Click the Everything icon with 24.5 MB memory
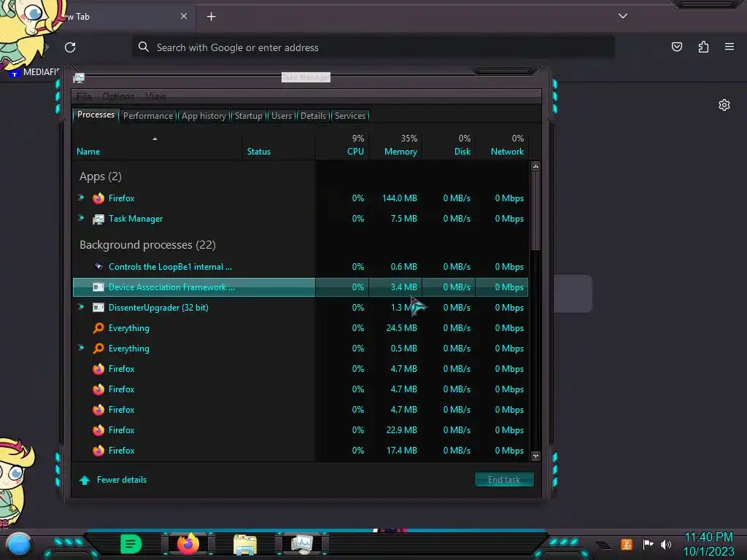747x560 pixels. click(x=98, y=328)
